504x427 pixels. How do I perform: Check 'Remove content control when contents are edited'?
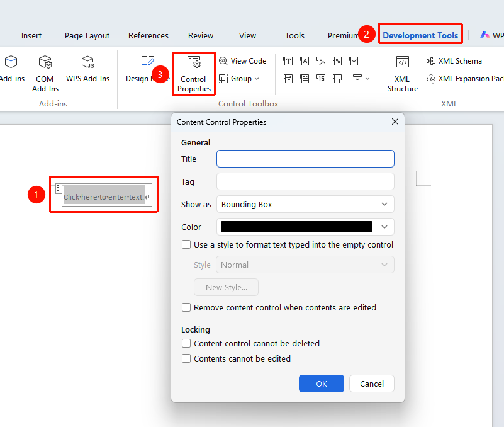[186, 307]
